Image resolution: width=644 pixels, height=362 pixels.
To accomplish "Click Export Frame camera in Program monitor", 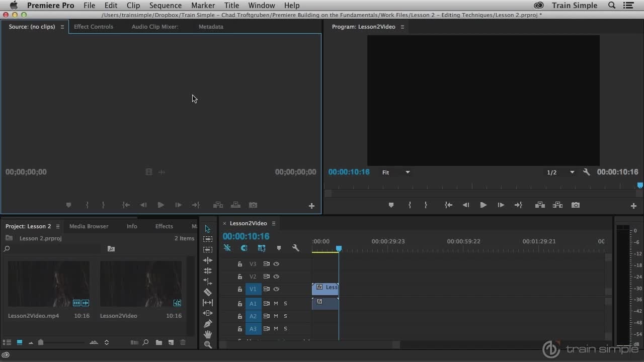I will pos(576,205).
